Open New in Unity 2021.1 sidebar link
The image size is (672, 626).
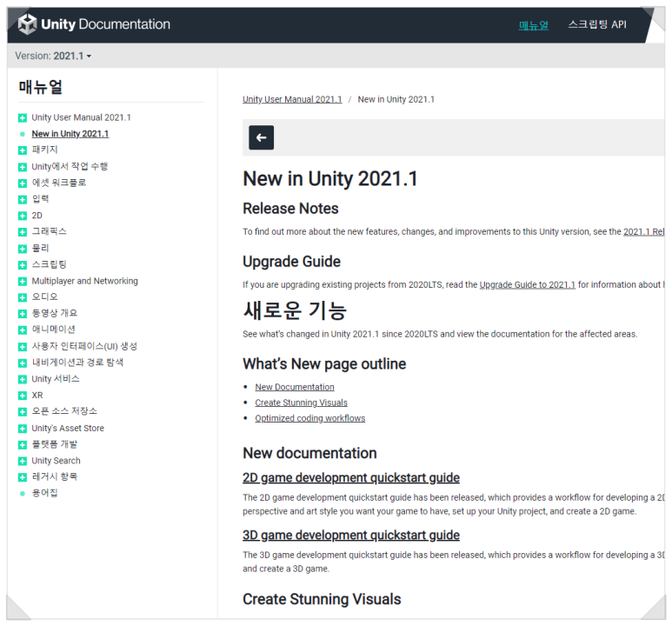[70, 134]
